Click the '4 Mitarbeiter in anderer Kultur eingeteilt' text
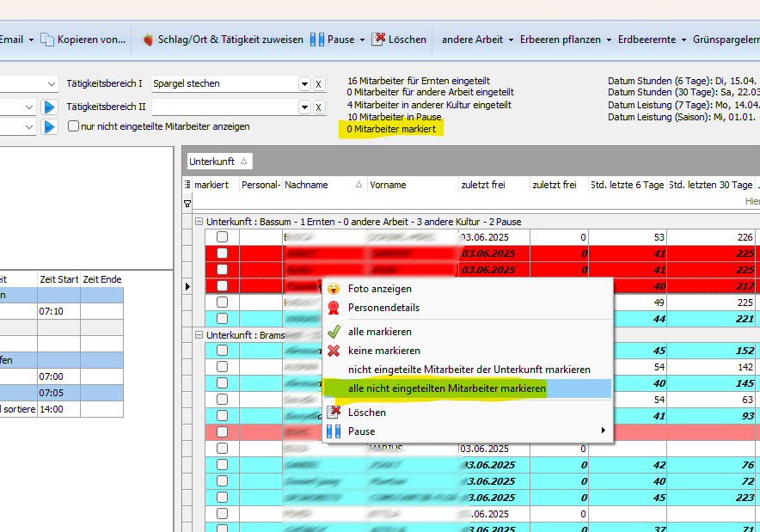Screen dimensions: 760x532 (x=430, y=105)
